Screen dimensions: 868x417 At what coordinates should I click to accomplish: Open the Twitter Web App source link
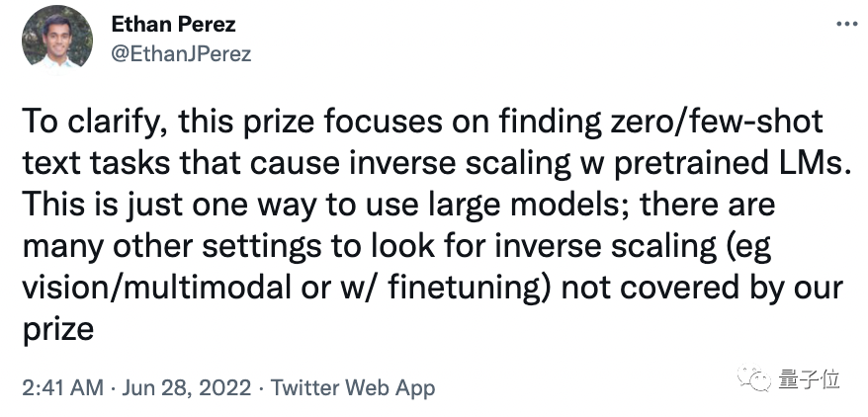point(353,388)
